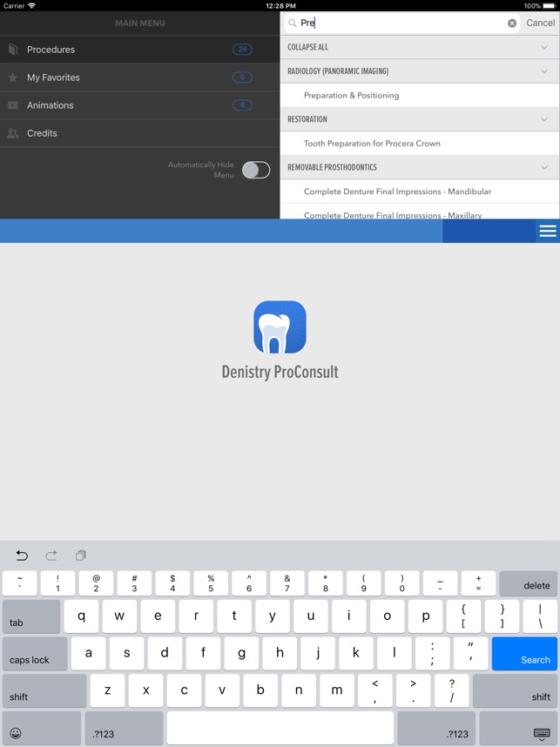Tap the right shift key
The image size is (560, 747).
515,690
